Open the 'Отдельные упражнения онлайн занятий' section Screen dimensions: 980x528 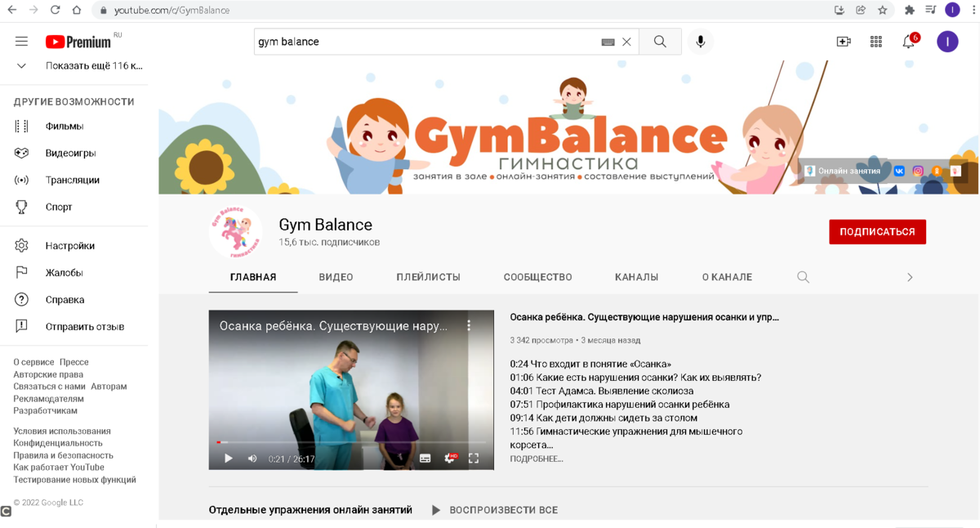pos(310,510)
